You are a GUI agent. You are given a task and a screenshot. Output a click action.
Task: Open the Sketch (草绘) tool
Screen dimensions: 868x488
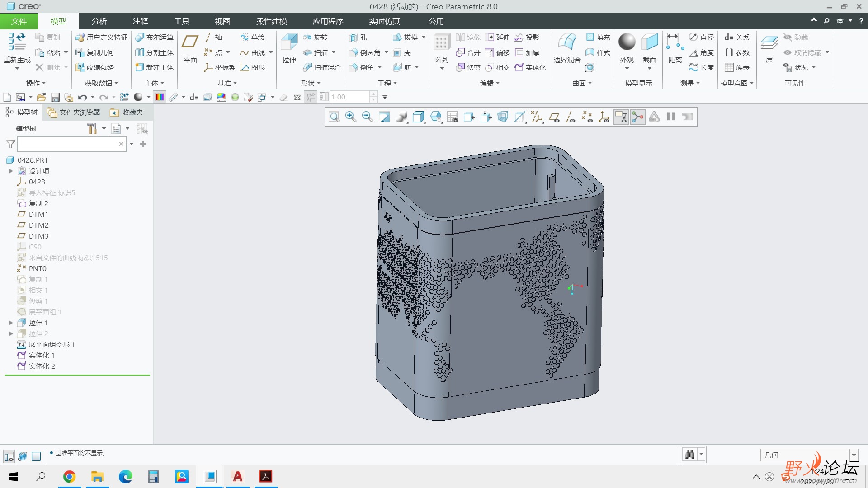pyautogui.click(x=252, y=37)
